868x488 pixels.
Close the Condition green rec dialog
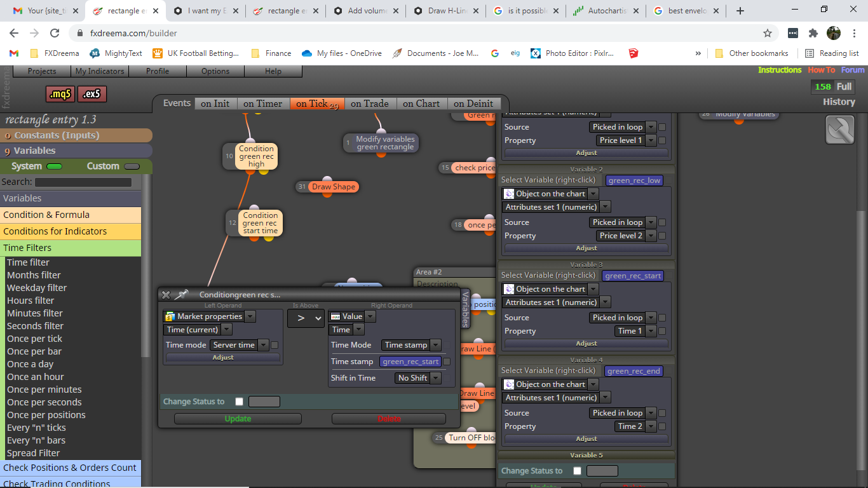166,295
